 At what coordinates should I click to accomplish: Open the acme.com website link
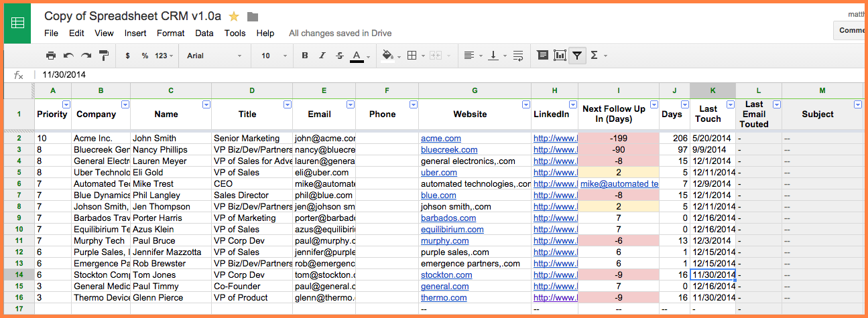tap(441, 138)
